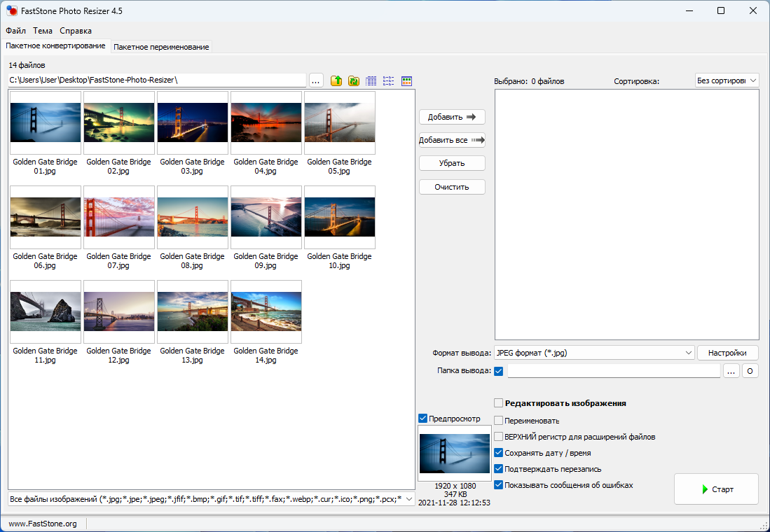Click browse button next to source path
The height and width of the screenshot is (532, 770).
316,81
